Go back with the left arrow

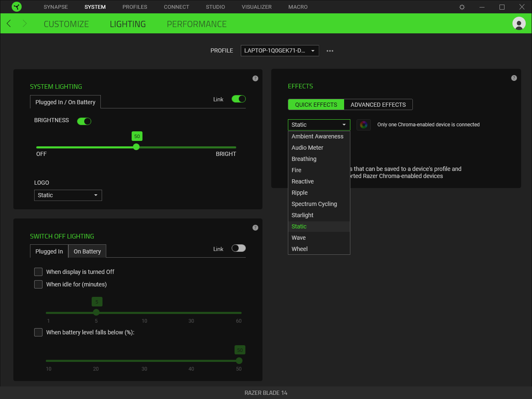point(9,23)
